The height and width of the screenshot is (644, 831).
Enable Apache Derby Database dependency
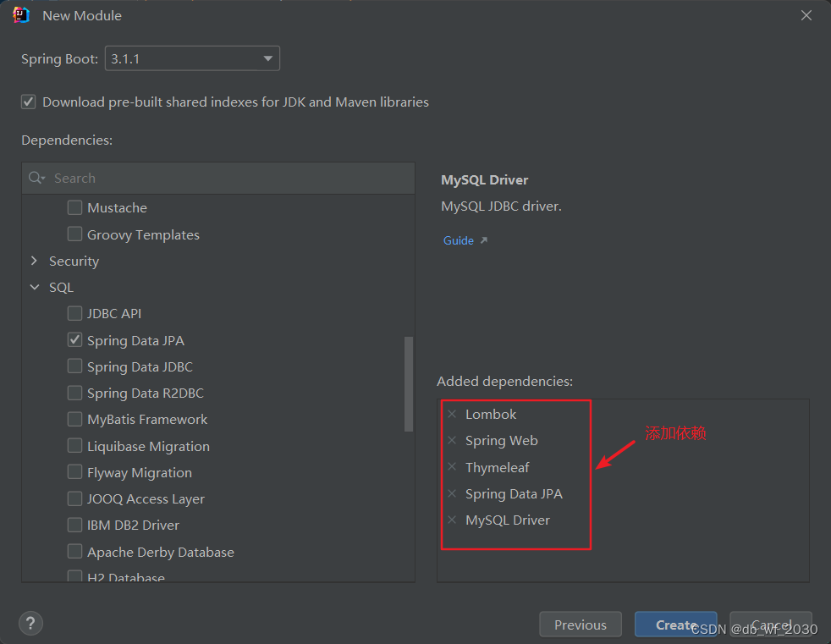[74, 552]
